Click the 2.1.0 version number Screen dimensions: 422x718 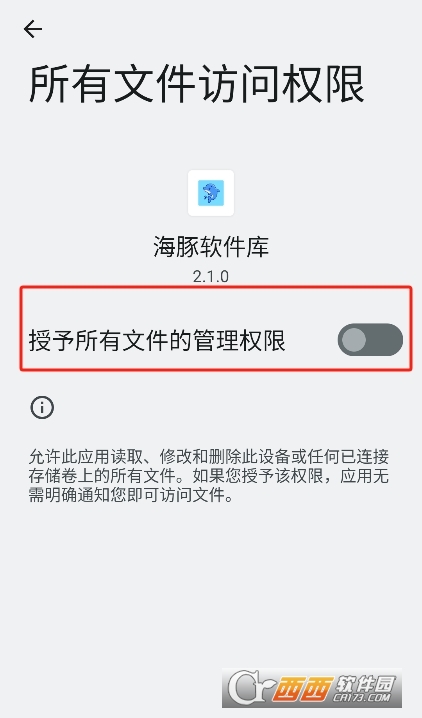(211, 276)
